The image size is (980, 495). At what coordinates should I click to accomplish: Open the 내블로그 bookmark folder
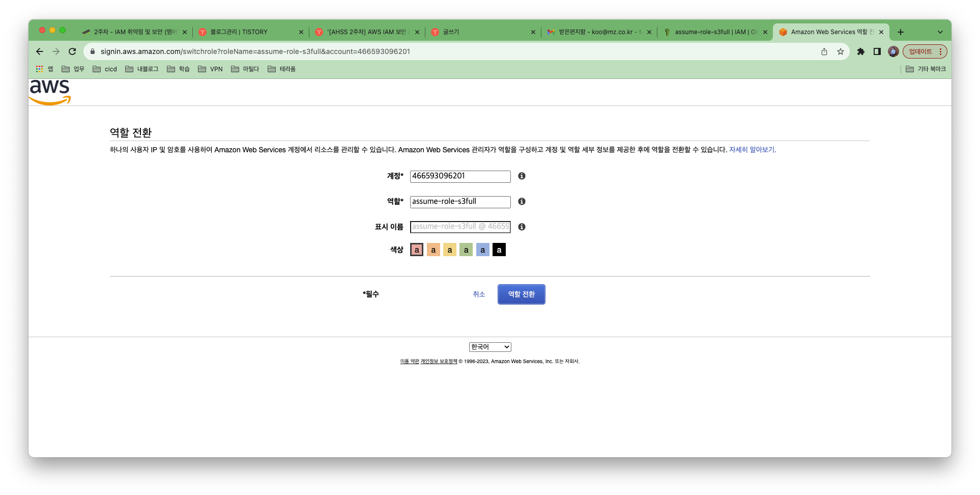(142, 69)
